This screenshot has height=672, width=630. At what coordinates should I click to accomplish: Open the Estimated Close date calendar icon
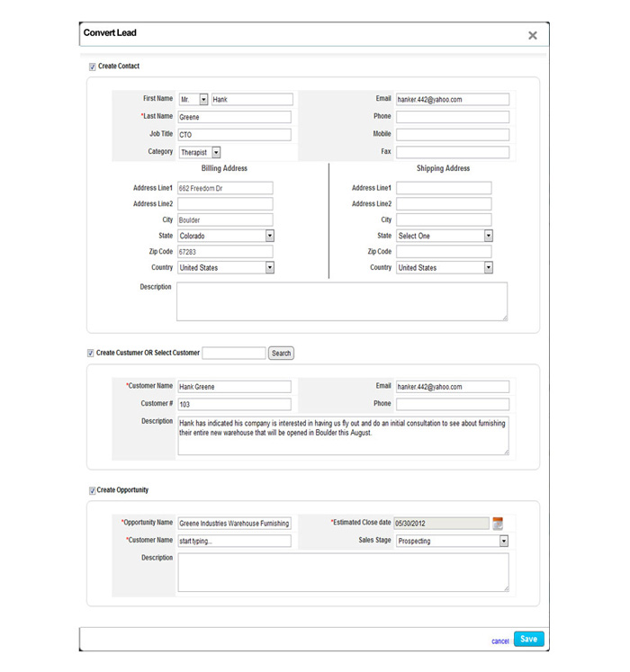pyautogui.click(x=498, y=523)
